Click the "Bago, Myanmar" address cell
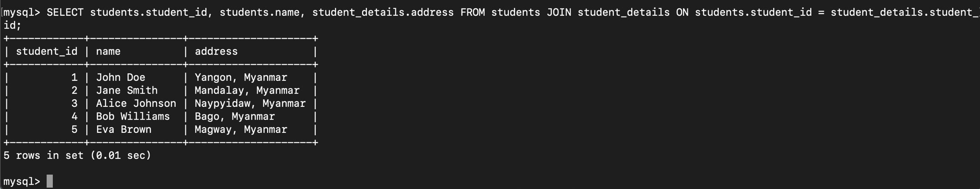980x189 pixels. [234, 117]
